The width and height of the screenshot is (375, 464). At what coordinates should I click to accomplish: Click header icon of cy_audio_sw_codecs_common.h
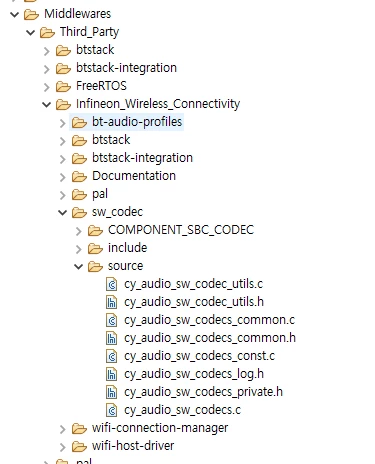112,338
